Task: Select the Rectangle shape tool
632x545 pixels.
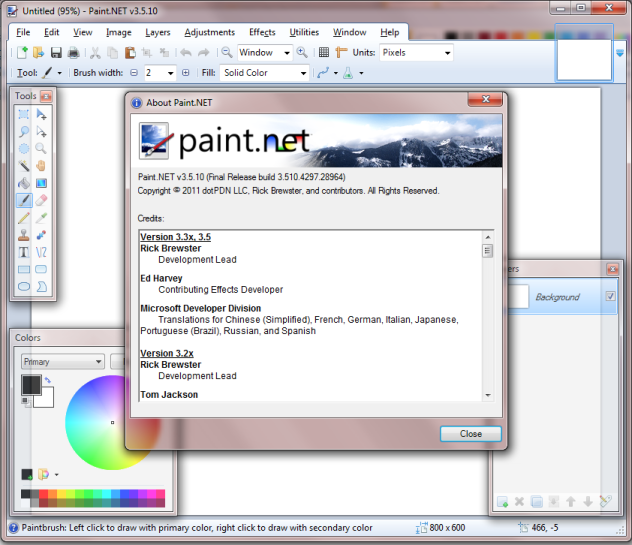Action: click(24, 269)
